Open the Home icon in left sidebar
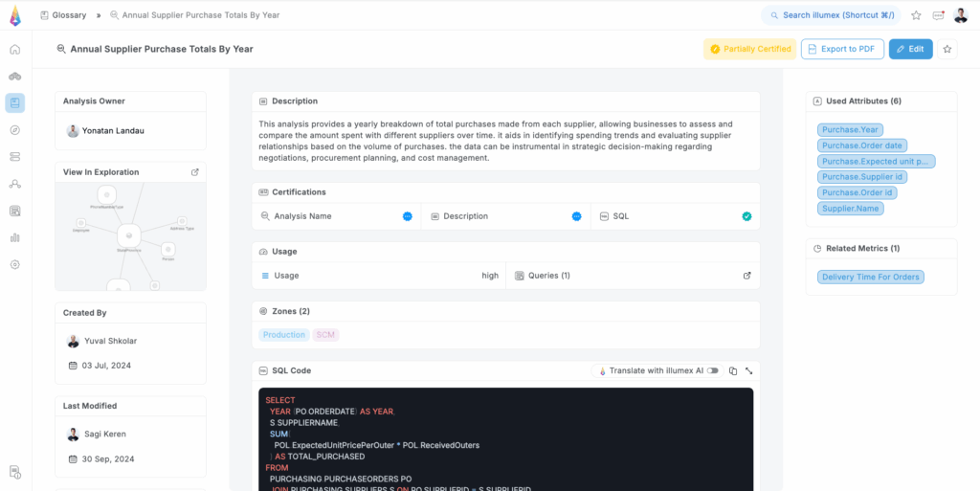 click(x=14, y=50)
